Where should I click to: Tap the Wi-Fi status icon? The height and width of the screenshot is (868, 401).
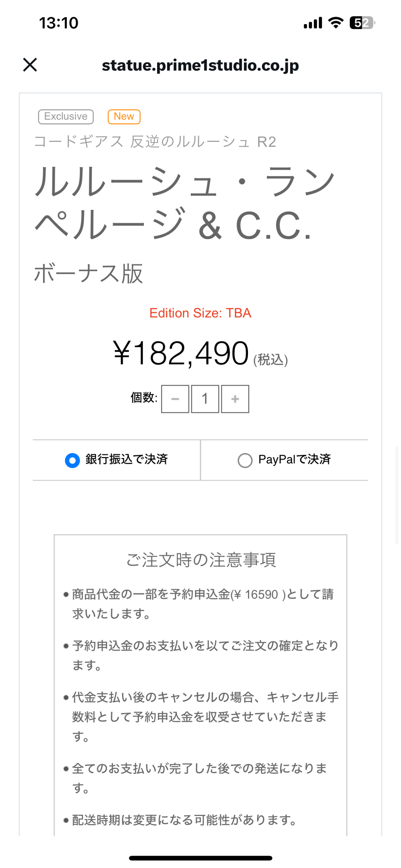click(x=336, y=23)
